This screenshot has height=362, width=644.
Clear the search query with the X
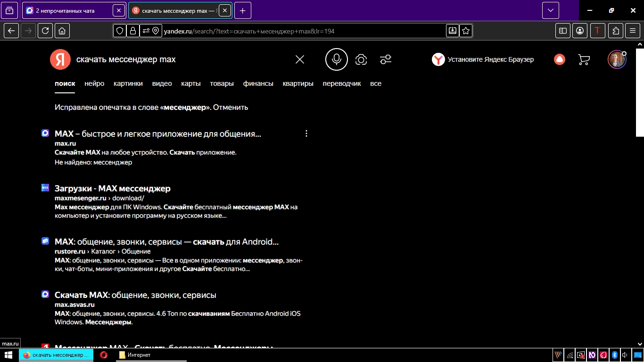tap(299, 59)
